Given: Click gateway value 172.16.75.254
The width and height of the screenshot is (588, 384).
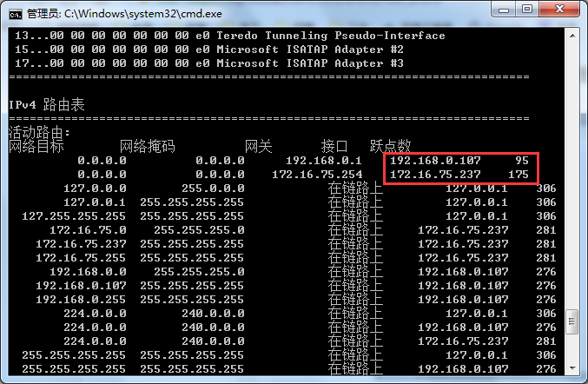Looking at the screenshot, I should [317, 175].
